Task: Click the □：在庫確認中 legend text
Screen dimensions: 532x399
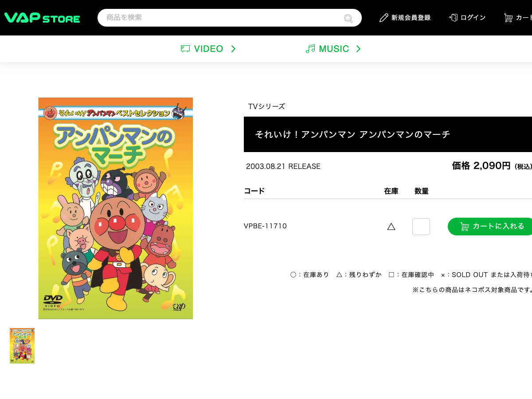Action: pos(411,275)
